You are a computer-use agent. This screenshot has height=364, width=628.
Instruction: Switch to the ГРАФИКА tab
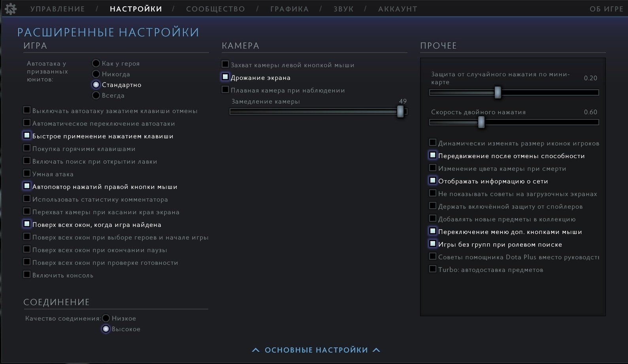click(x=289, y=9)
